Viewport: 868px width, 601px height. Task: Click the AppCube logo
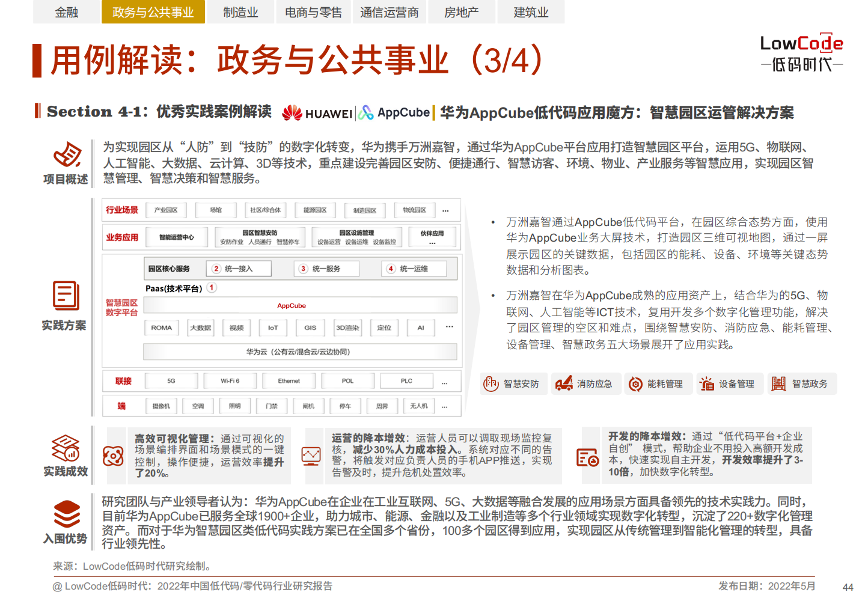[x=394, y=112]
